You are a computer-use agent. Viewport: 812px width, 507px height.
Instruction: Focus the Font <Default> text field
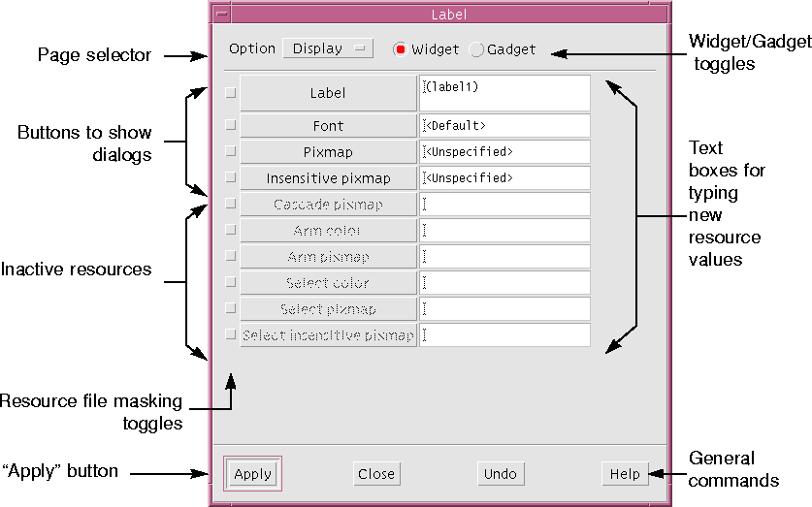[x=504, y=126]
